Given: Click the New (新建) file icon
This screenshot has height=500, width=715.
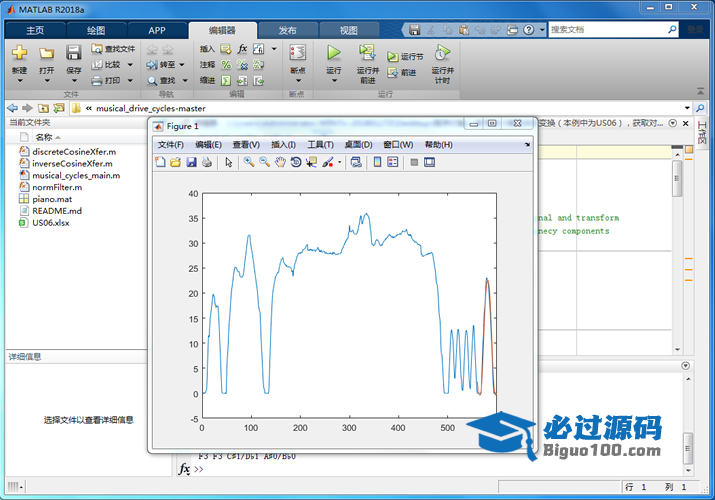Looking at the screenshot, I should [x=19, y=53].
